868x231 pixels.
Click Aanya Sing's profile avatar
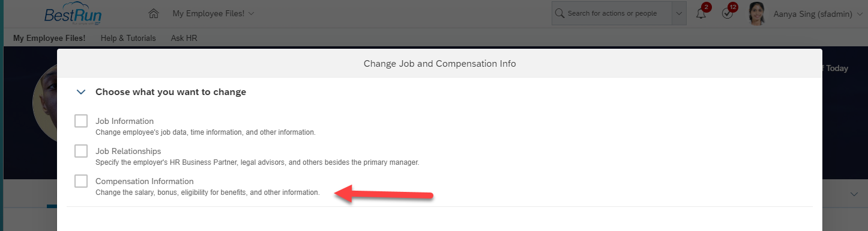[x=757, y=13]
